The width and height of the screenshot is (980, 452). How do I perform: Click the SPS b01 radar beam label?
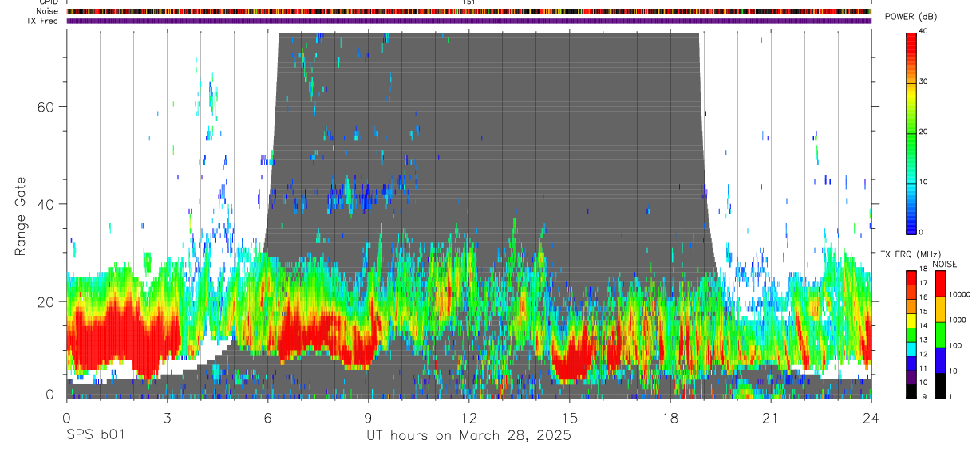pyautogui.click(x=95, y=436)
